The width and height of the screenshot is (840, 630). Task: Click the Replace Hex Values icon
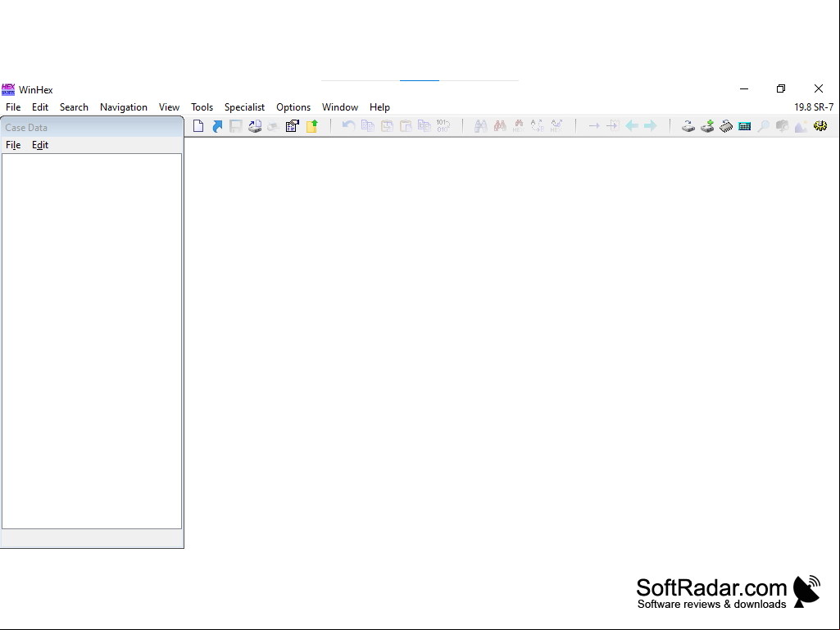[556, 126]
